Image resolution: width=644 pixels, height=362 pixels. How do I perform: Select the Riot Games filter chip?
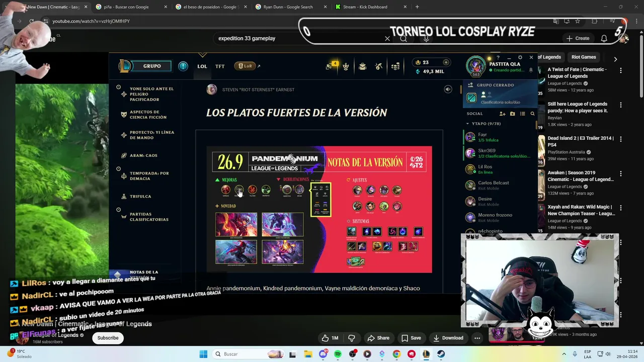tap(584, 57)
